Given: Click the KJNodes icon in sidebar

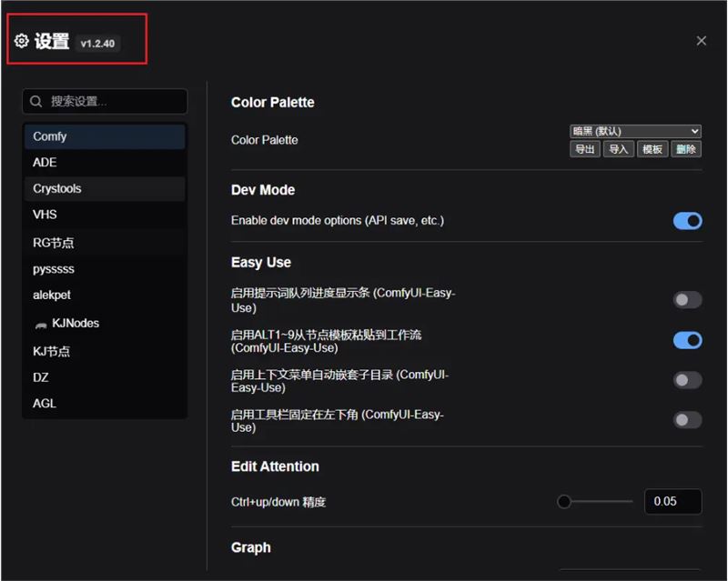Looking at the screenshot, I should [41, 325].
